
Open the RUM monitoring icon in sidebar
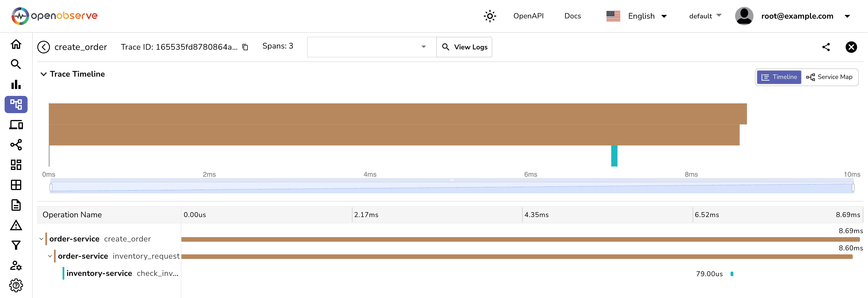(16, 125)
